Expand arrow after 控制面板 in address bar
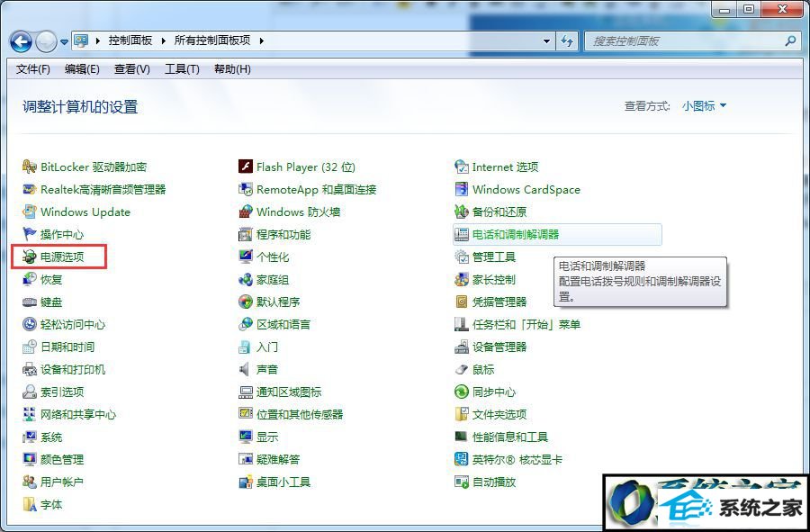810x532 pixels. coord(163,41)
